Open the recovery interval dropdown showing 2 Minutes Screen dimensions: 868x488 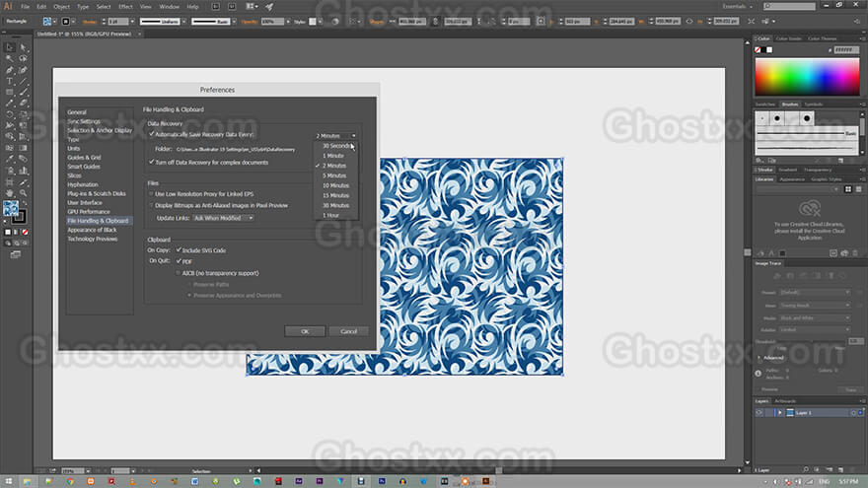point(336,136)
